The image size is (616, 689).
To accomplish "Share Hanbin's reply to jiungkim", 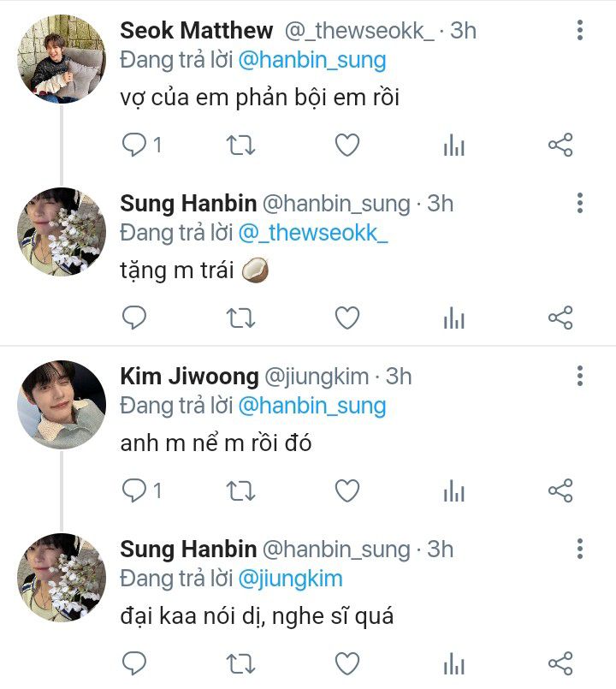I will click(560, 663).
